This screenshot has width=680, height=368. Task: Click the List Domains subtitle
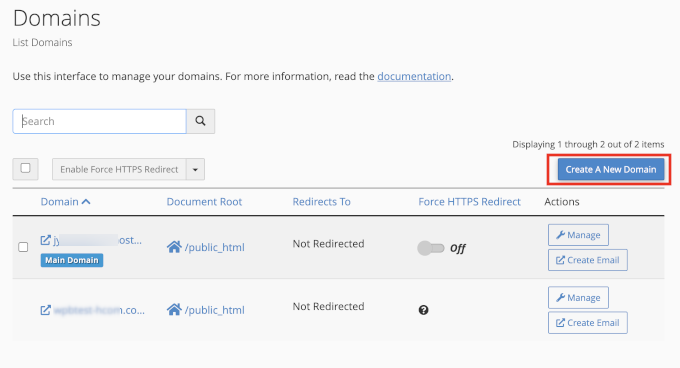[42, 42]
